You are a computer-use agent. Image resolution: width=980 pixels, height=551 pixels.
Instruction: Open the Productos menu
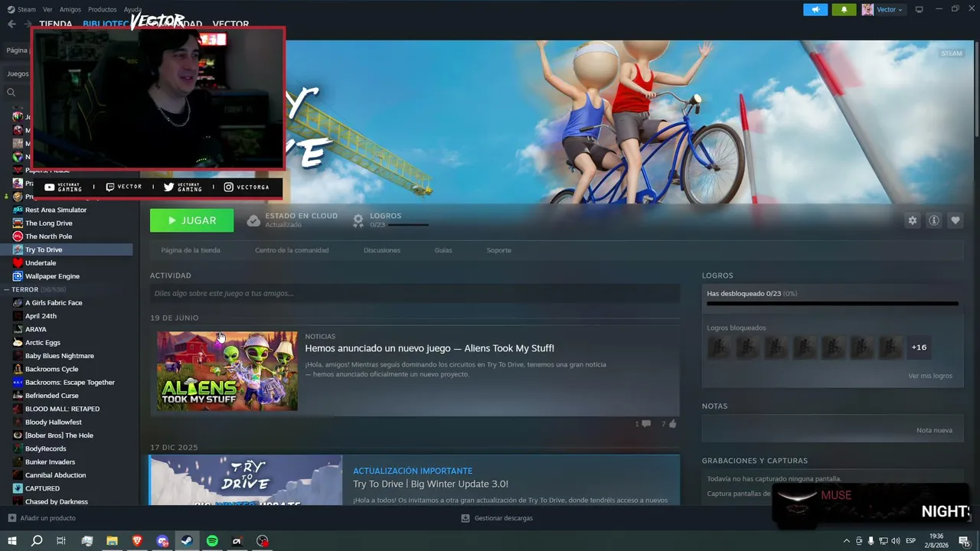coord(103,9)
